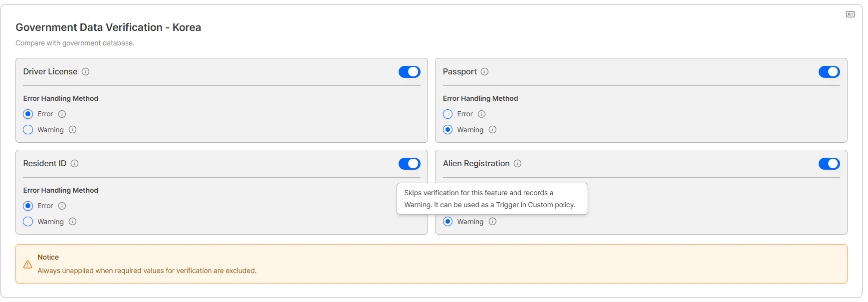
Task: Click Alien Registration Warning option info icon
Action: pyautogui.click(x=493, y=222)
